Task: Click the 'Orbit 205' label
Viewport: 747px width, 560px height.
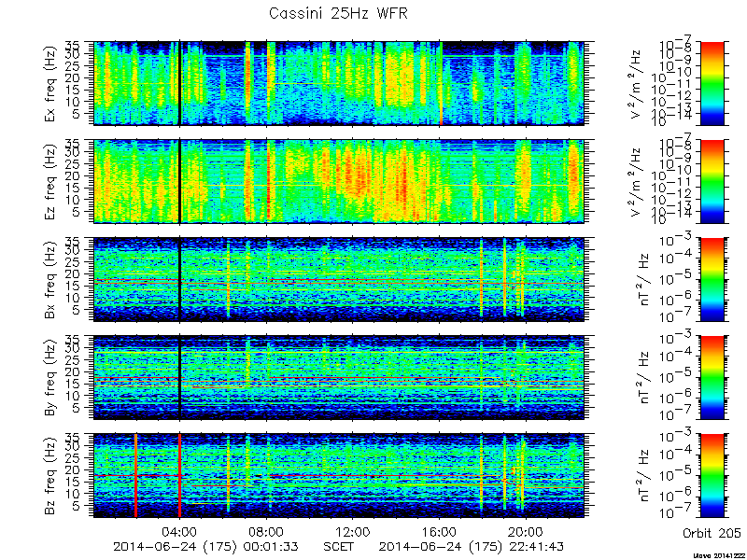Action: [x=712, y=532]
